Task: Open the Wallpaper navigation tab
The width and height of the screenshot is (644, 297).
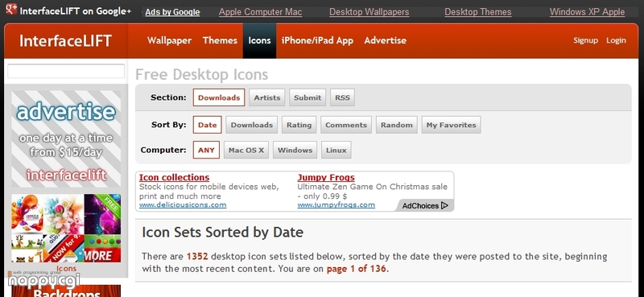Action: click(x=170, y=40)
